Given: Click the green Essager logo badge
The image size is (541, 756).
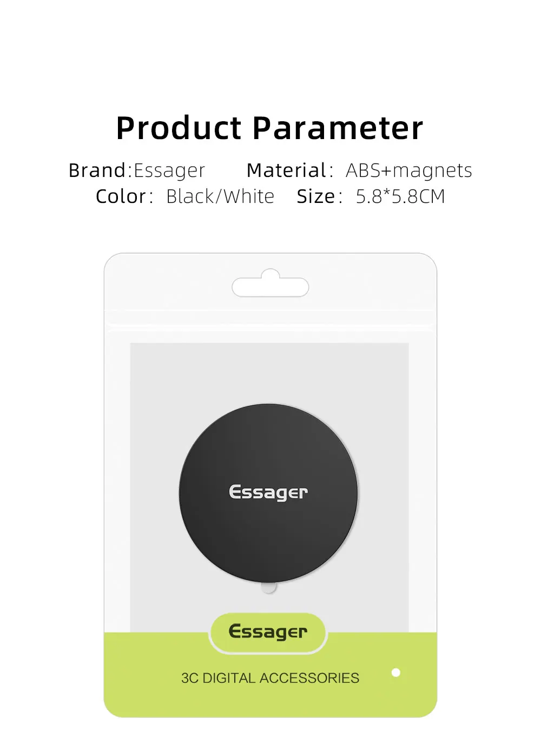Looking at the screenshot, I should [x=268, y=632].
